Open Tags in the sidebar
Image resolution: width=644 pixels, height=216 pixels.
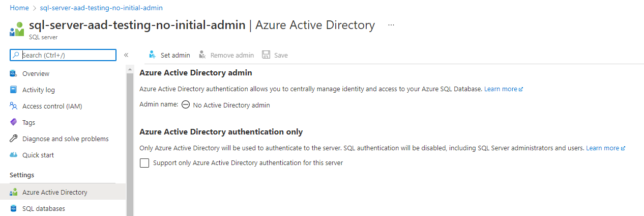[x=28, y=123]
